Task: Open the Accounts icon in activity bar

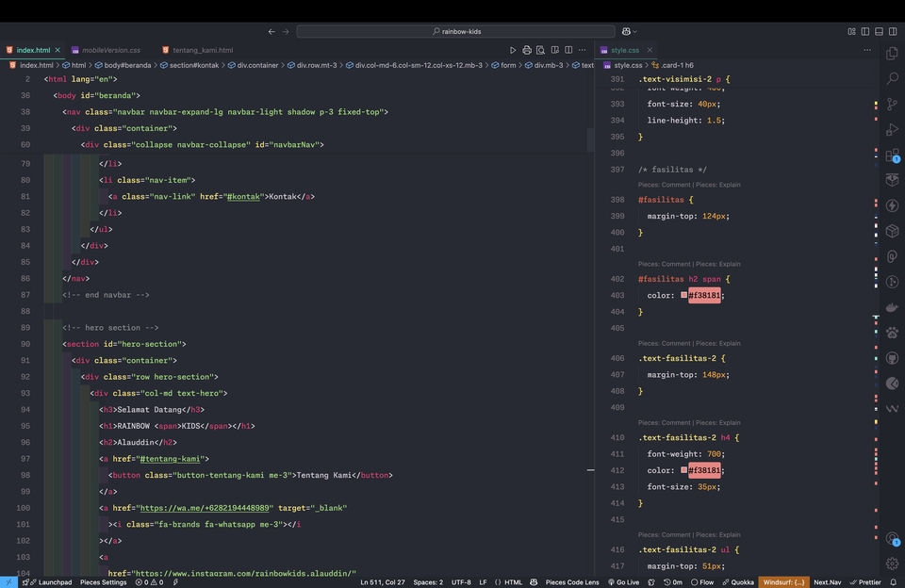Action: click(x=893, y=538)
